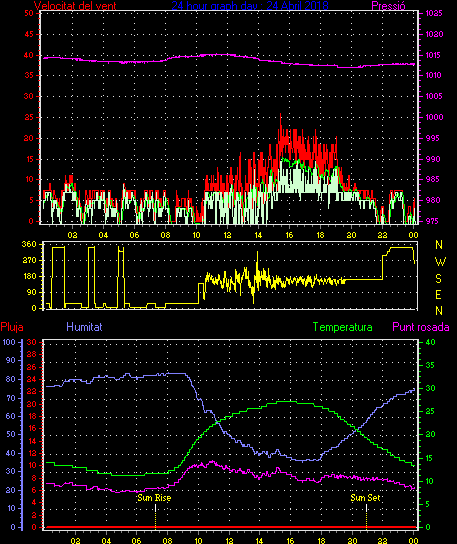Click the '50' value on wind speed axis

[x=29, y=13]
